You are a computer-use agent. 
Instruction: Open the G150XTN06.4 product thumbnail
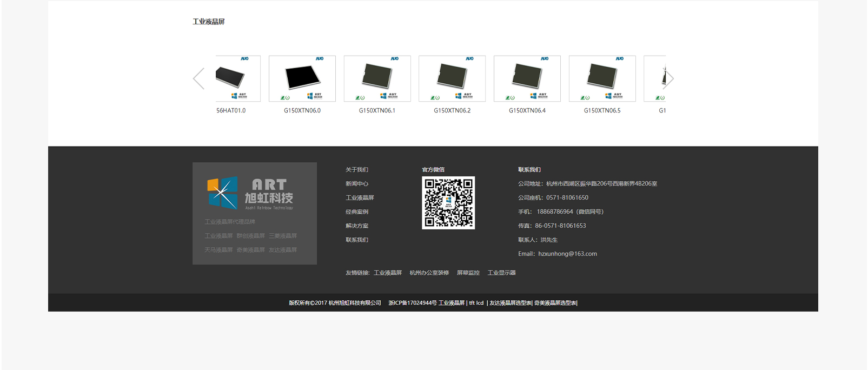click(527, 78)
